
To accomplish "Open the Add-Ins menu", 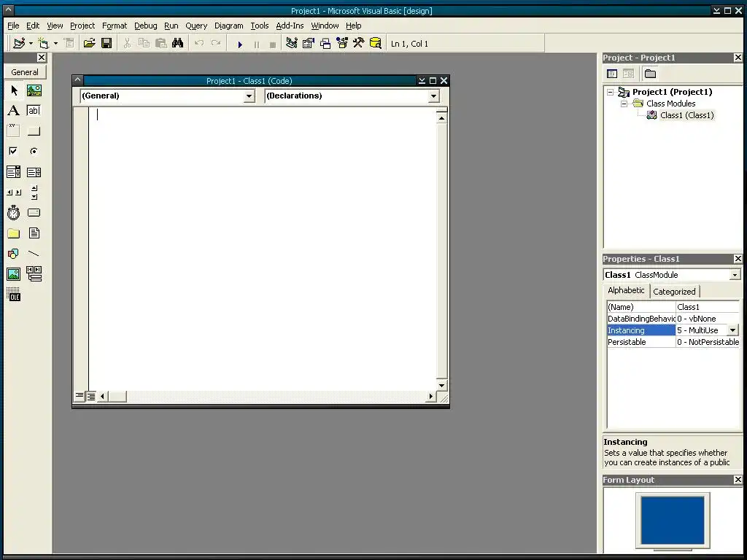I will click(290, 26).
